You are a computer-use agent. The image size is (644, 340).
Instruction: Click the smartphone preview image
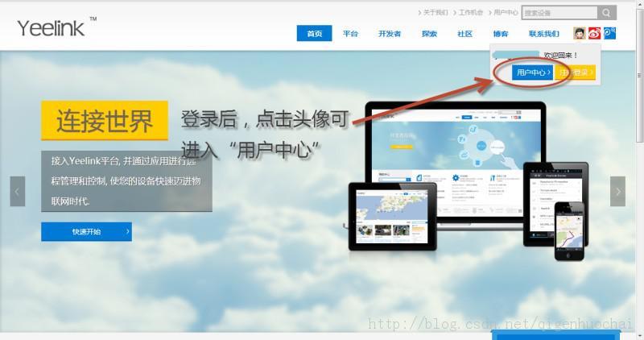tap(569, 231)
